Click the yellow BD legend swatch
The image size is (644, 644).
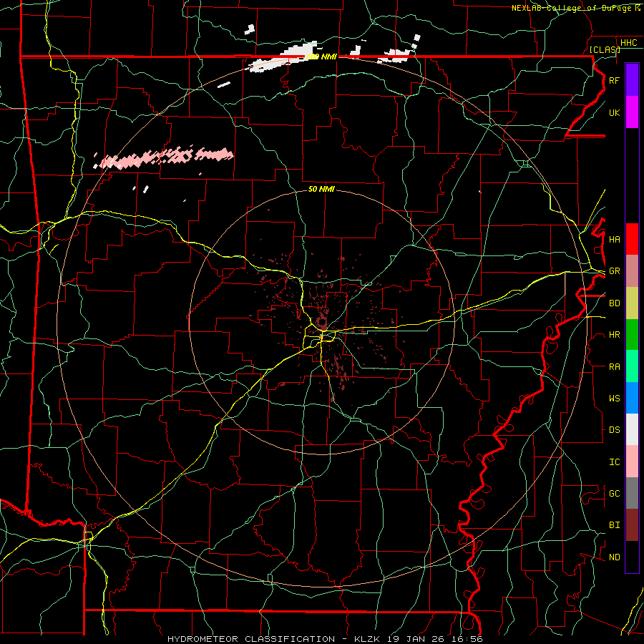(632, 303)
